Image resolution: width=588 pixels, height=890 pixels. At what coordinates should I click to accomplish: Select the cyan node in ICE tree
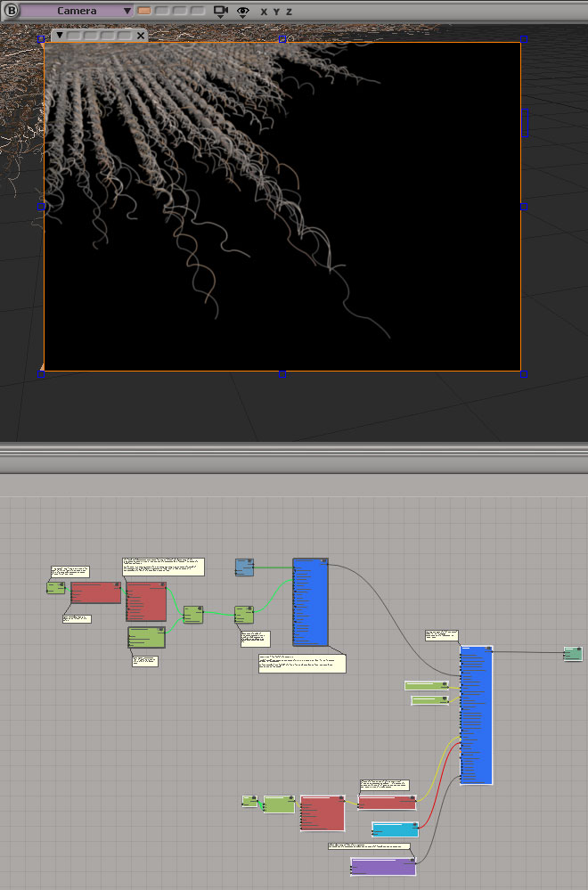395,829
